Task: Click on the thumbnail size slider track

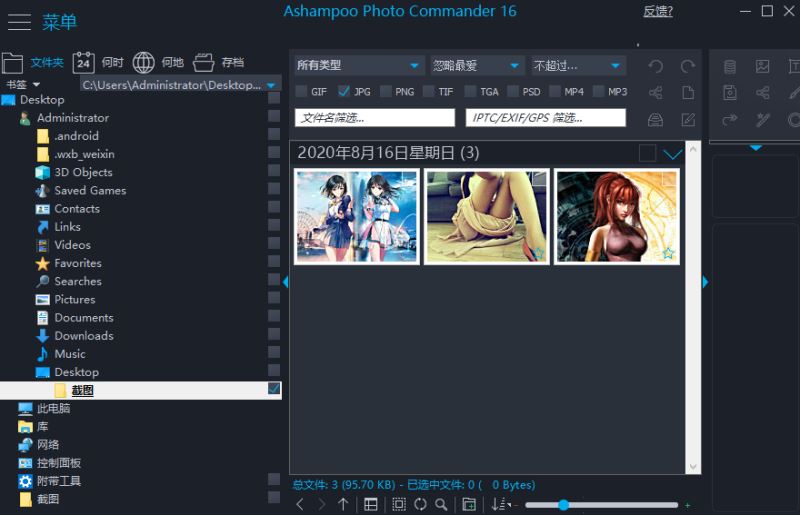Action: [602, 505]
